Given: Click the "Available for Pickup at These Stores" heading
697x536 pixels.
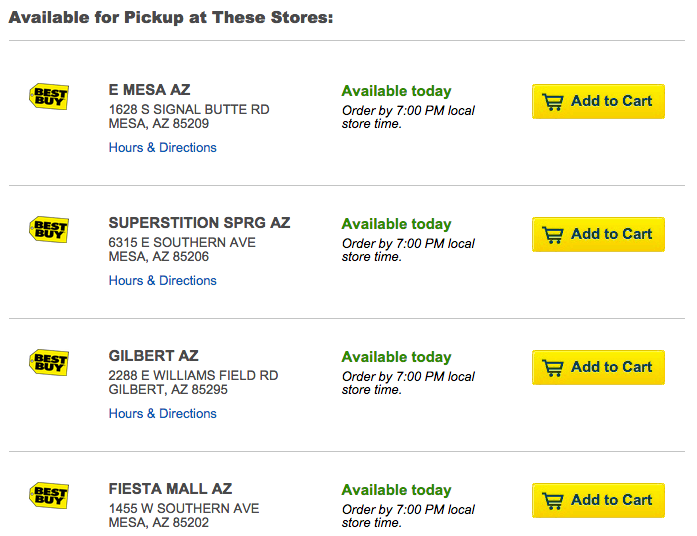Looking at the screenshot, I should point(170,18).
